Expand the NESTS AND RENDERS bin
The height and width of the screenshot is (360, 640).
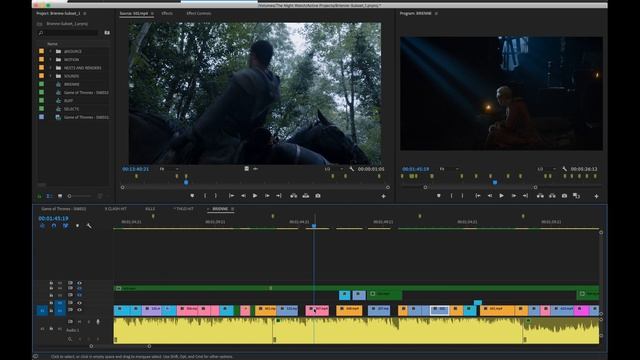tap(51, 68)
